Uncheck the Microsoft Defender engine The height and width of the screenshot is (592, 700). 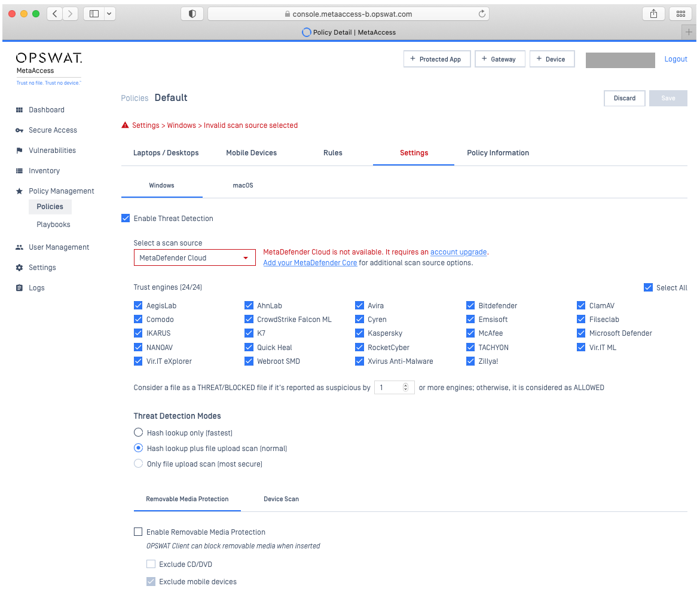581,333
